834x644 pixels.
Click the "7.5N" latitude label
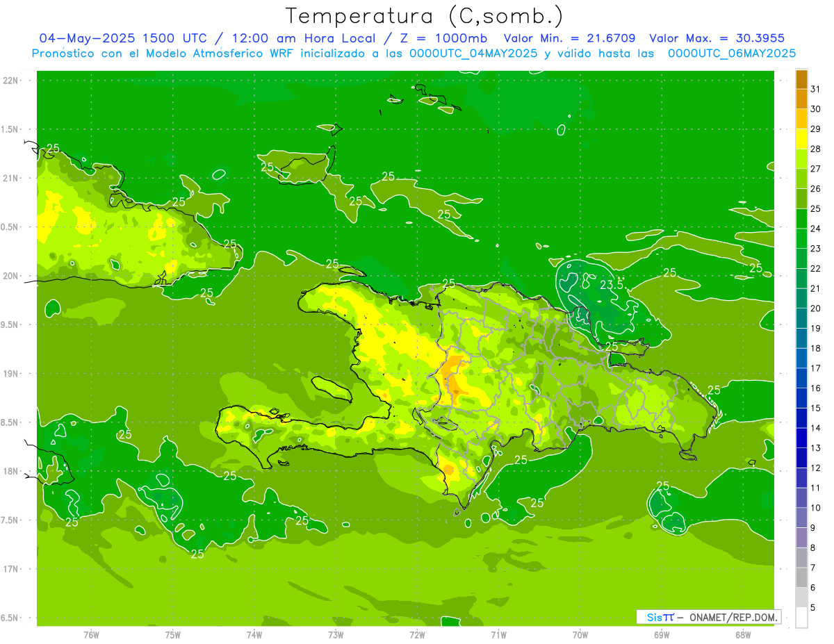click(10, 520)
